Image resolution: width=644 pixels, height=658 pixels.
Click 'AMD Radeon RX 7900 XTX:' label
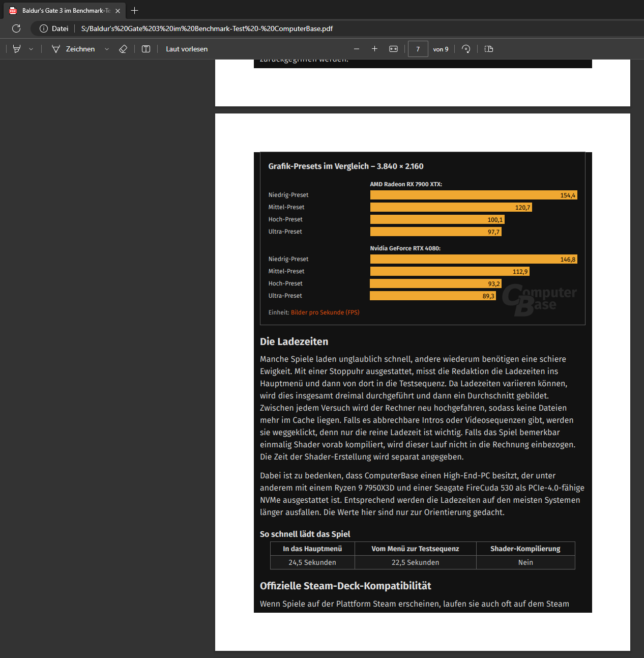406,184
